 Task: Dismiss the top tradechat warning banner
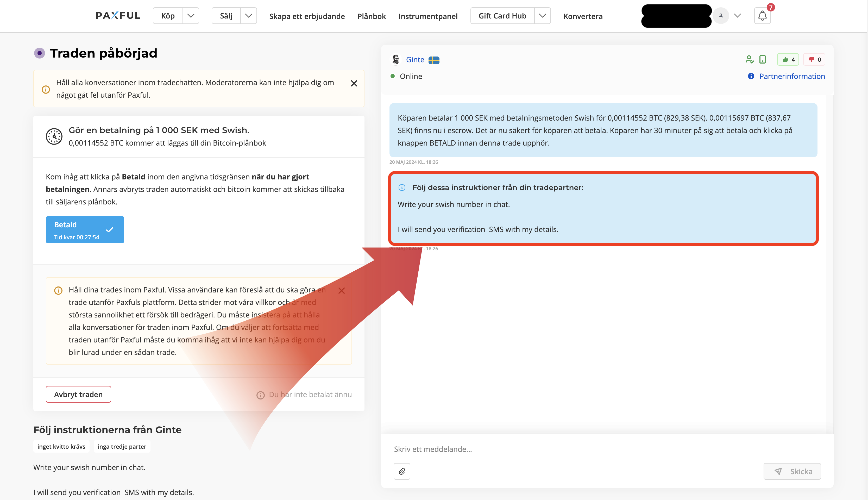pyautogui.click(x=354, y=83)
